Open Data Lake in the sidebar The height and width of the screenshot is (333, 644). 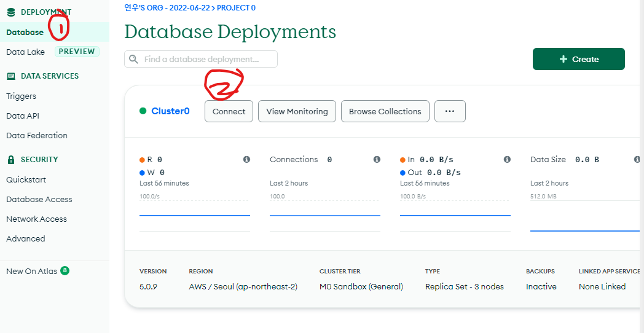tap(25, 52)
